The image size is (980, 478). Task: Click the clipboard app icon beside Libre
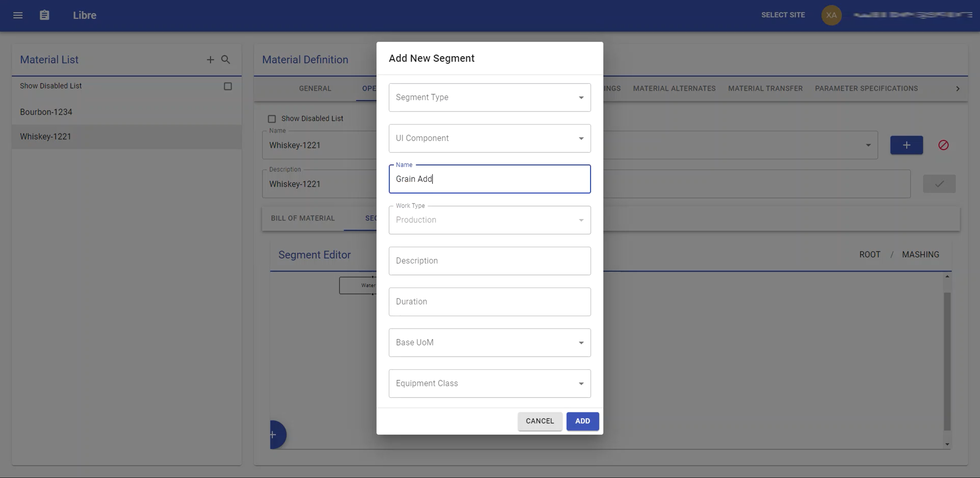44,15
